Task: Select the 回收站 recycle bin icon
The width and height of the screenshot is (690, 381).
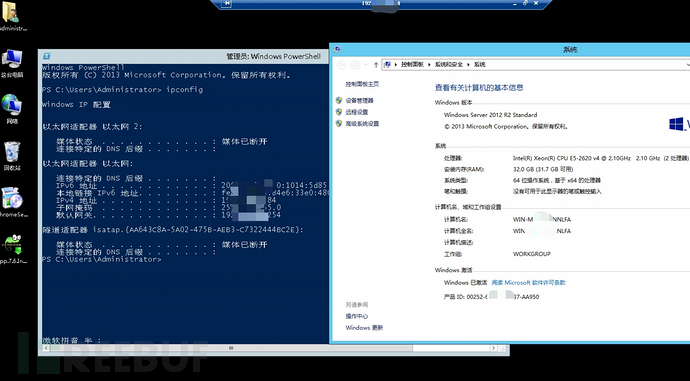Action: coord(12,155)
